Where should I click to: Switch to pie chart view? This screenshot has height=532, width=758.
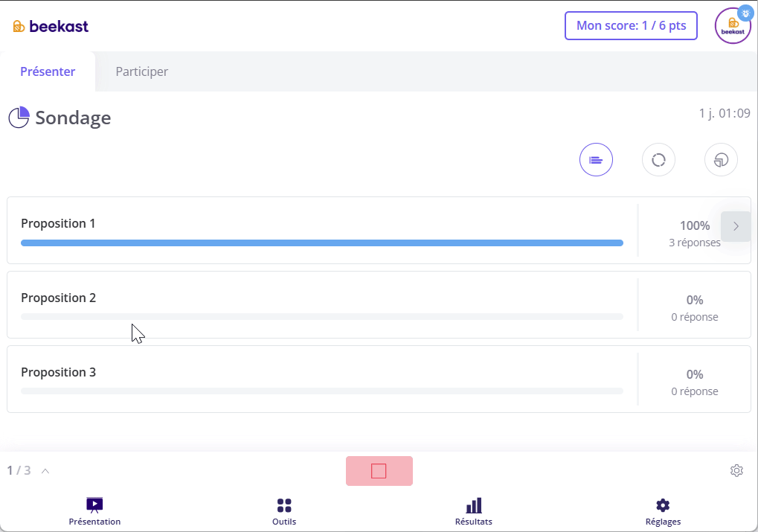click(x=721, y=160)
